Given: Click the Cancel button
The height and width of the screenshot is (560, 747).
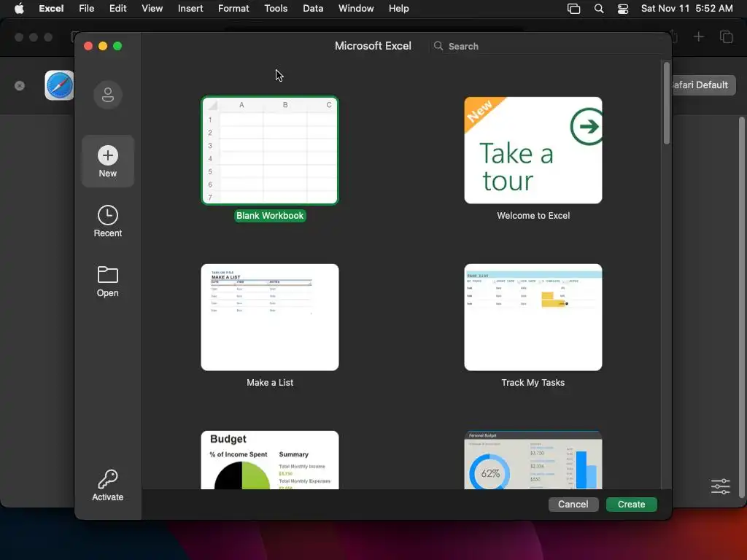Looking at the screenshot, I should point(573,505).
